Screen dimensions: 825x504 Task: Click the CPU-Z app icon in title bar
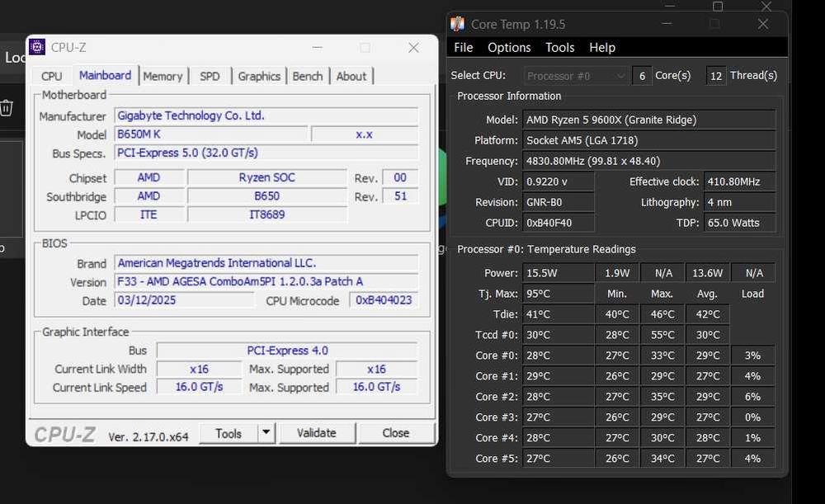point(37,47)
